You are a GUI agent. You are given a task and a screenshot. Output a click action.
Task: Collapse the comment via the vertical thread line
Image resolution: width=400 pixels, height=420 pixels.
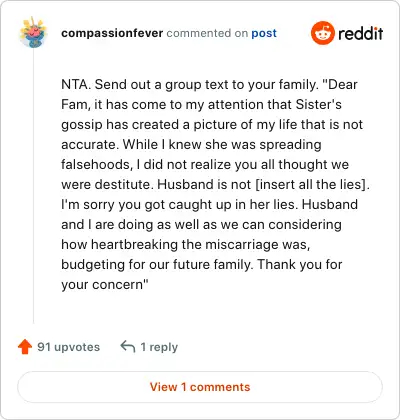click(33, 187)
